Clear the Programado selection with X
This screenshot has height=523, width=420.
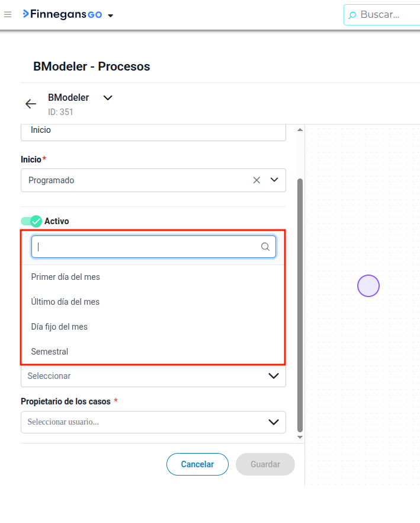(257, 180)
